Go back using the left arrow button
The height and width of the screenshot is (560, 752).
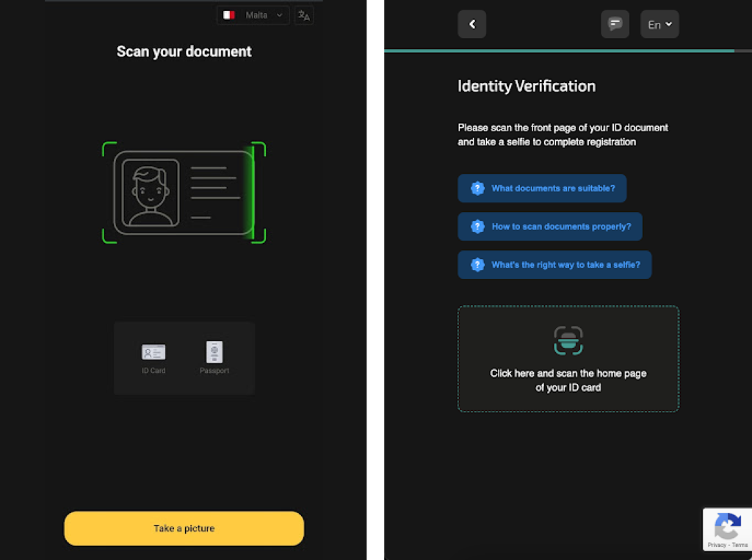[472, 24]
